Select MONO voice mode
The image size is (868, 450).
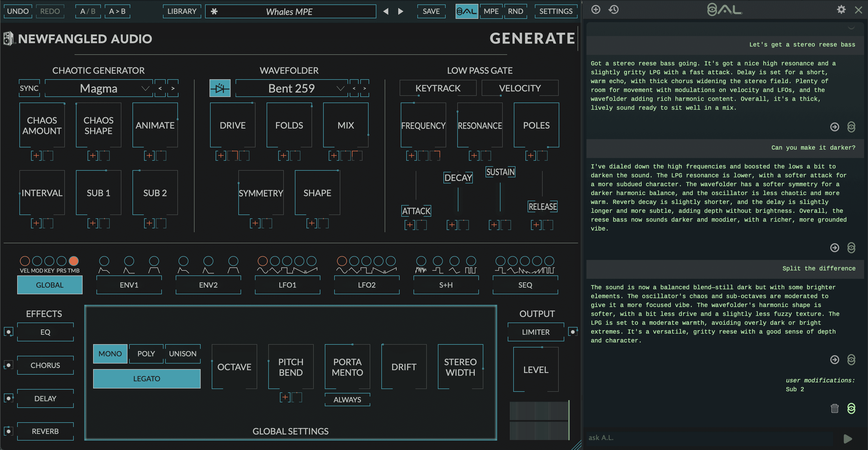point(110,354)
